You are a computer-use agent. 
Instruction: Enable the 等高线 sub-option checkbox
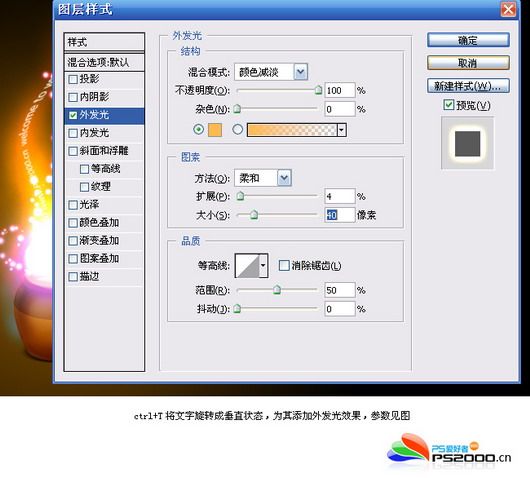84,169
